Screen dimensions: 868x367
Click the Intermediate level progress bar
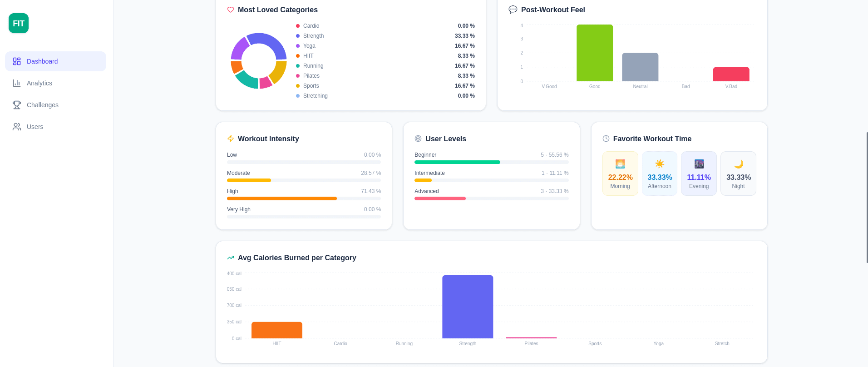[x=492, y=180]
